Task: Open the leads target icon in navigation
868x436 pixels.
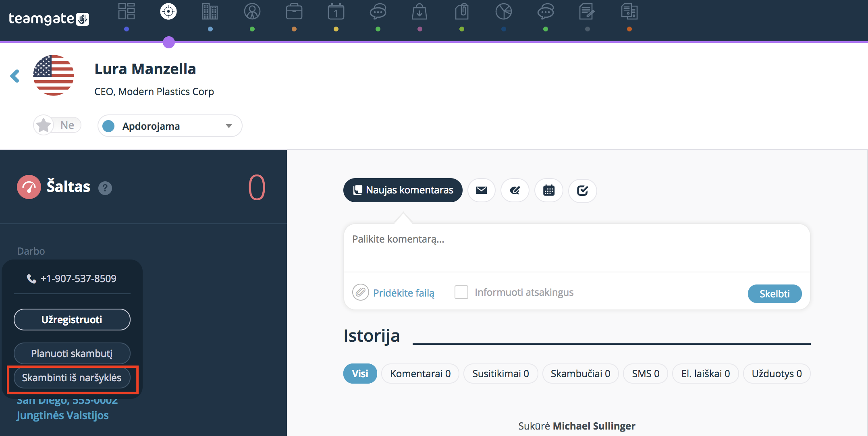Action: click(168, 11)
